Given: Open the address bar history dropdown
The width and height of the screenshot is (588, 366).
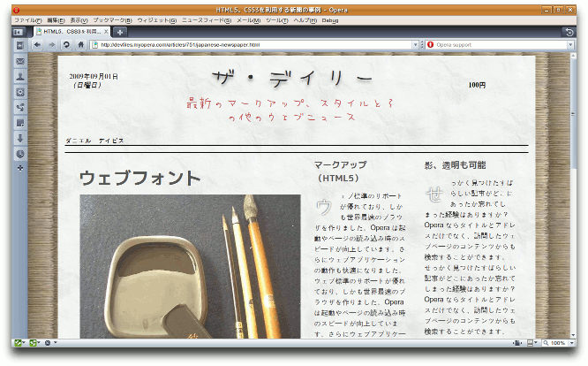Looking at the screenshot, I should (x=415, y=45).
